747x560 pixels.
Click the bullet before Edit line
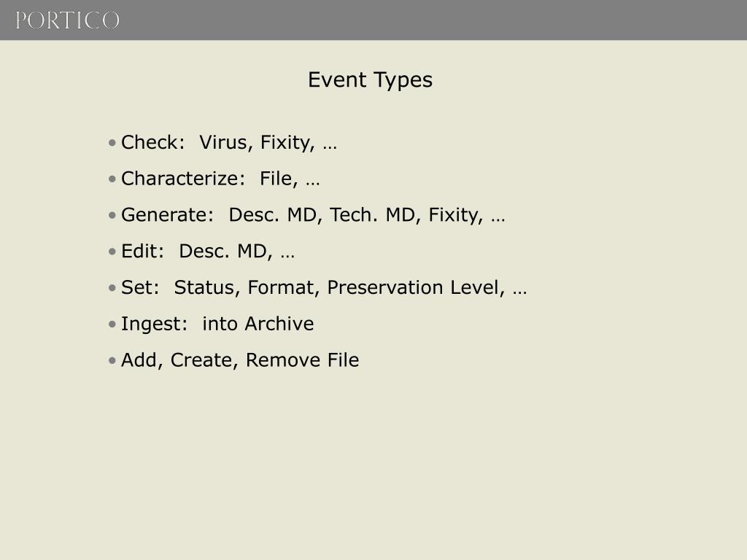click(112, 252)
